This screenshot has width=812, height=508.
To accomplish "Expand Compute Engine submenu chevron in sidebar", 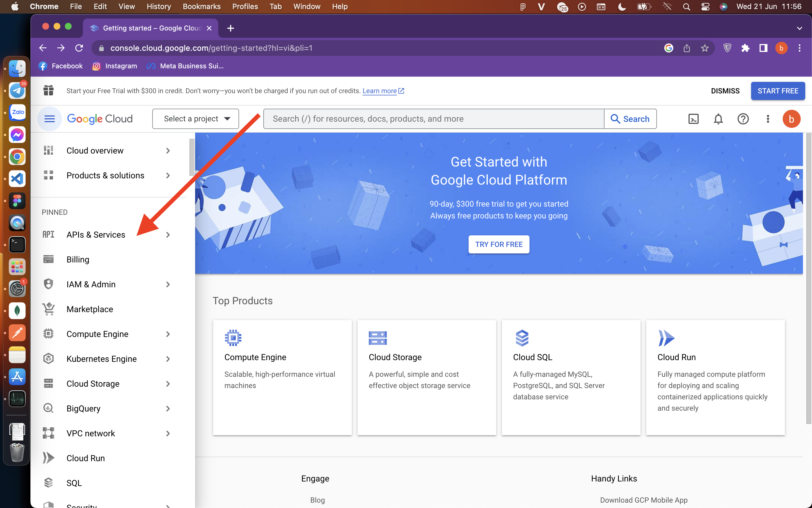I will [168, 334].
